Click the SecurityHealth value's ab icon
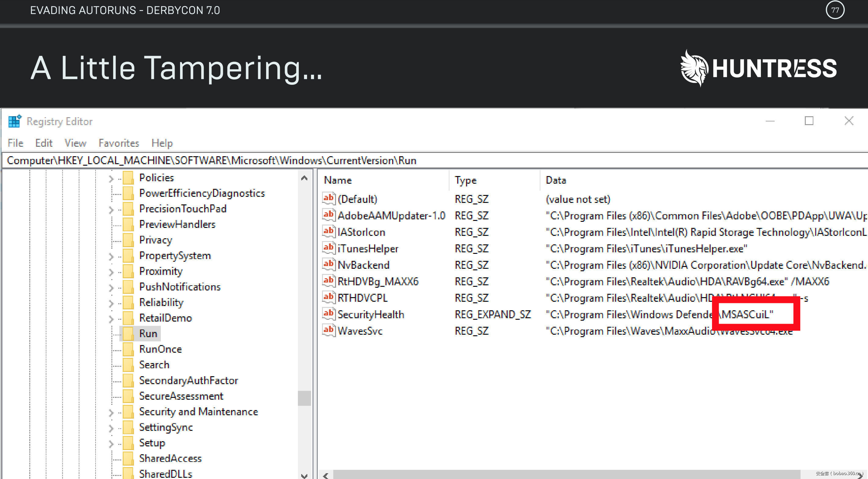 point(328,314)
